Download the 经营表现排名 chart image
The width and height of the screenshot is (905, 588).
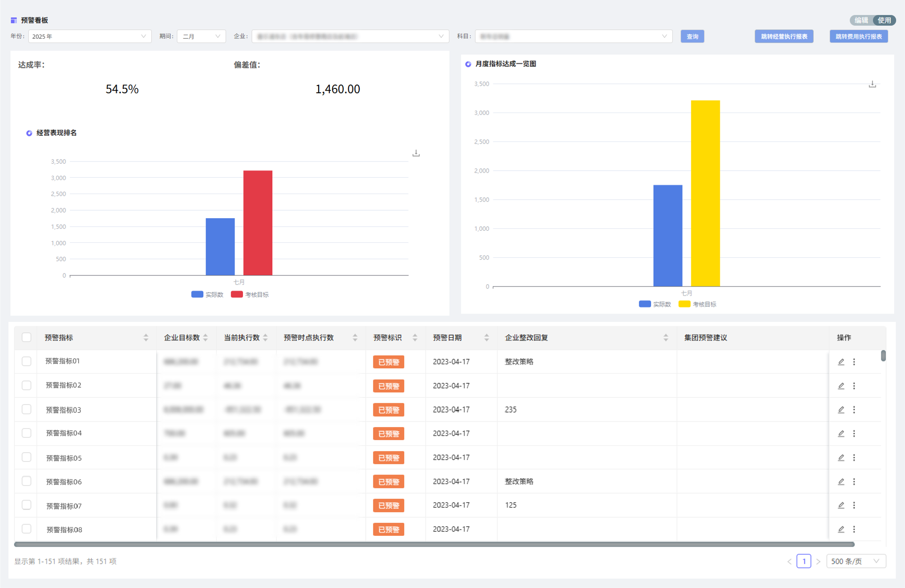pyautogui.click(x=416, y=153)
